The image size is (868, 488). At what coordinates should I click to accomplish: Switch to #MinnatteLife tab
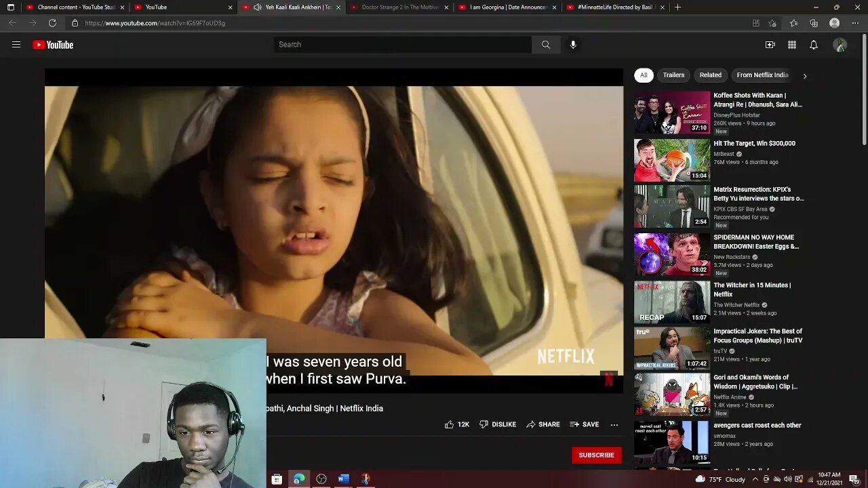(614, 7)
